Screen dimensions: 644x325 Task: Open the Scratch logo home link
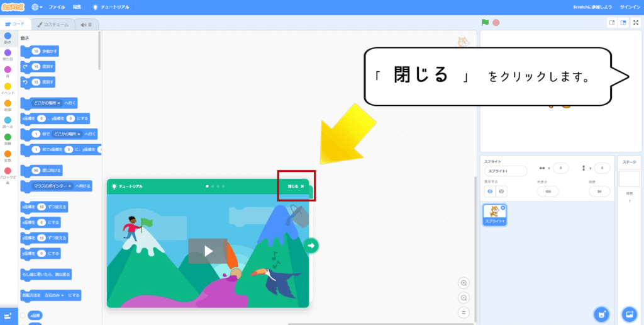pyautogui.click(x=13, y=7)
